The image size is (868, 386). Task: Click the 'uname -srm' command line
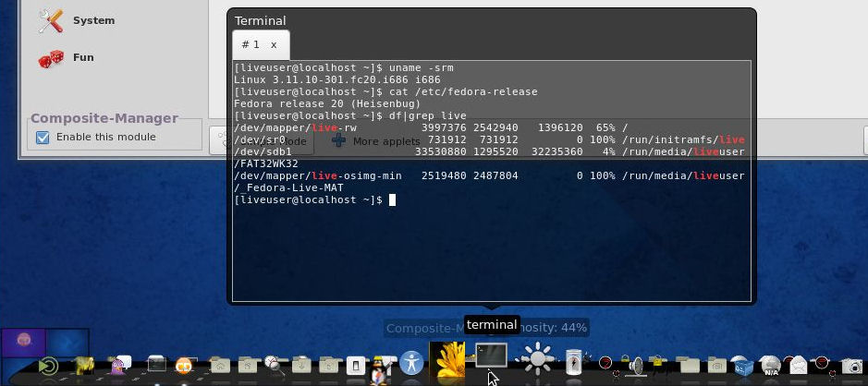click(x=344, y=68)
